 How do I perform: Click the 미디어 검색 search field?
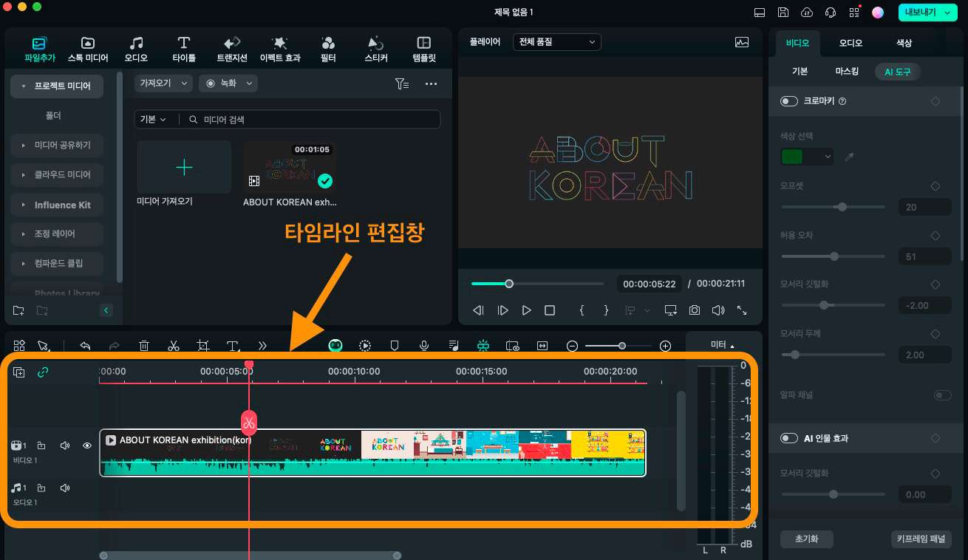(x=310, y=119)
